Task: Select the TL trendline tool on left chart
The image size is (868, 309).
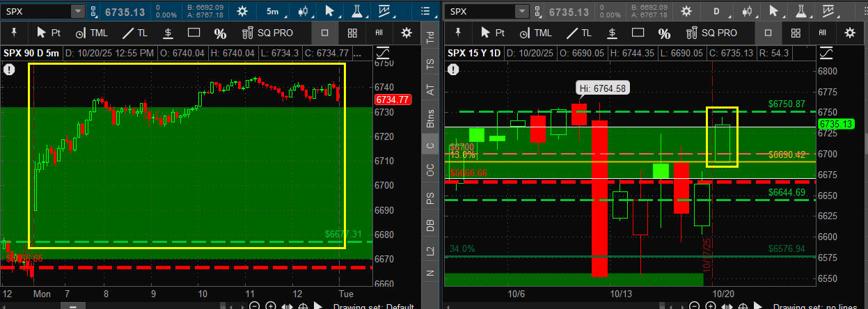Action: click(135, 33)
